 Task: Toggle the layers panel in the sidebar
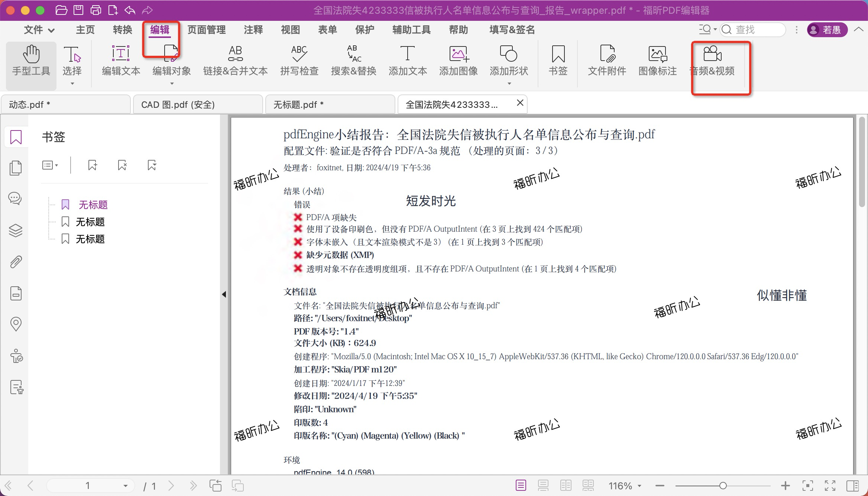(x=16, y=231)
